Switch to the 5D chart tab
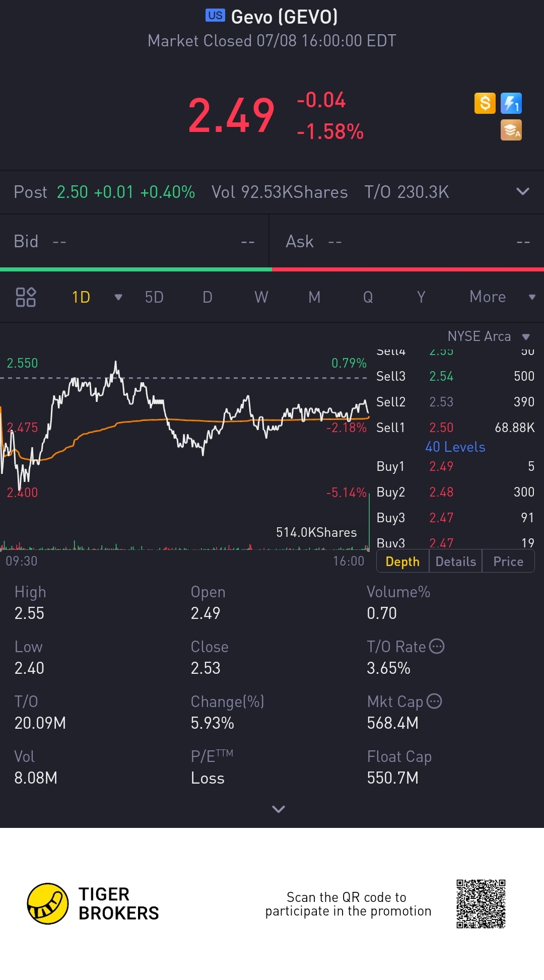Viewport: 544px width, 980px height. 154,297
